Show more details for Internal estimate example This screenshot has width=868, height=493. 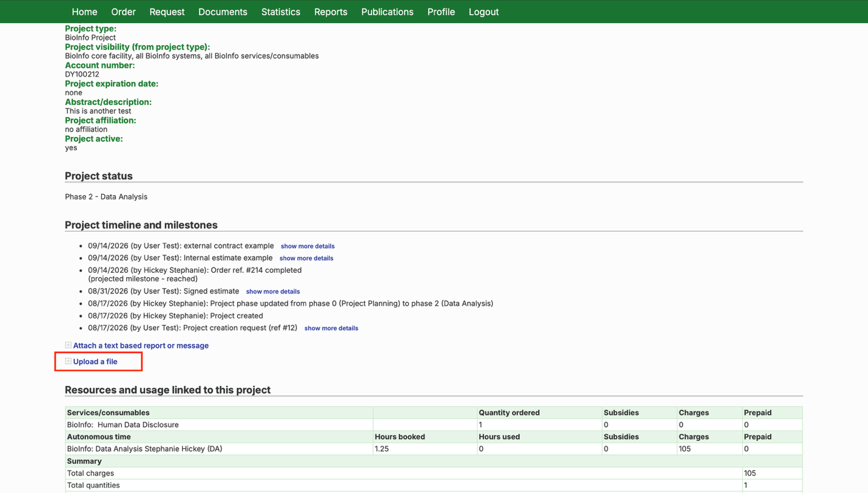point(306,258)
